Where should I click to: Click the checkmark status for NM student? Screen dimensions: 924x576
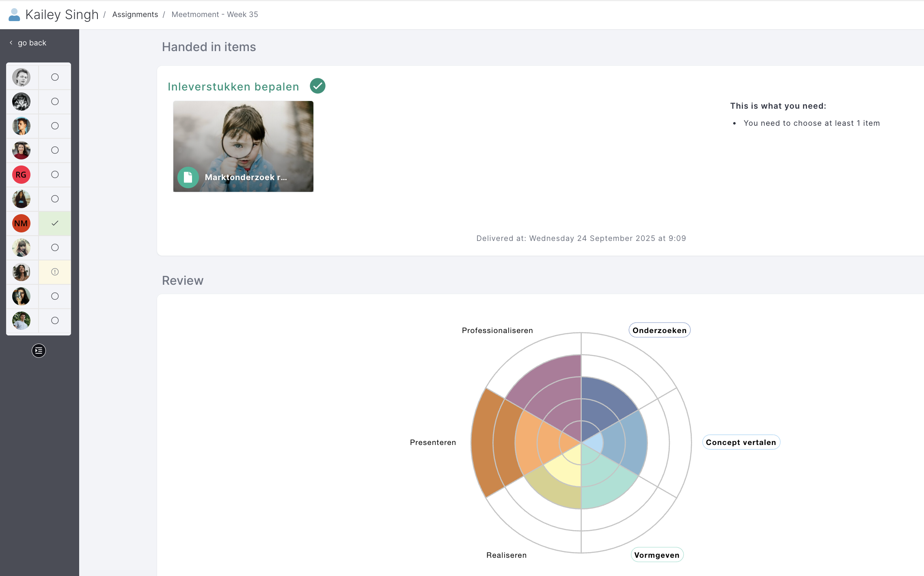pos(55,224)
